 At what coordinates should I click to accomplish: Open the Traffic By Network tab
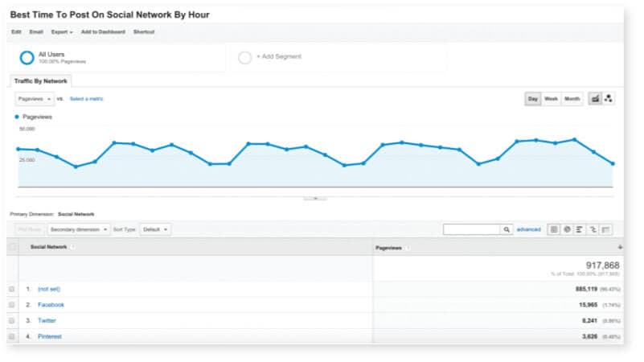tap(41, 81)
